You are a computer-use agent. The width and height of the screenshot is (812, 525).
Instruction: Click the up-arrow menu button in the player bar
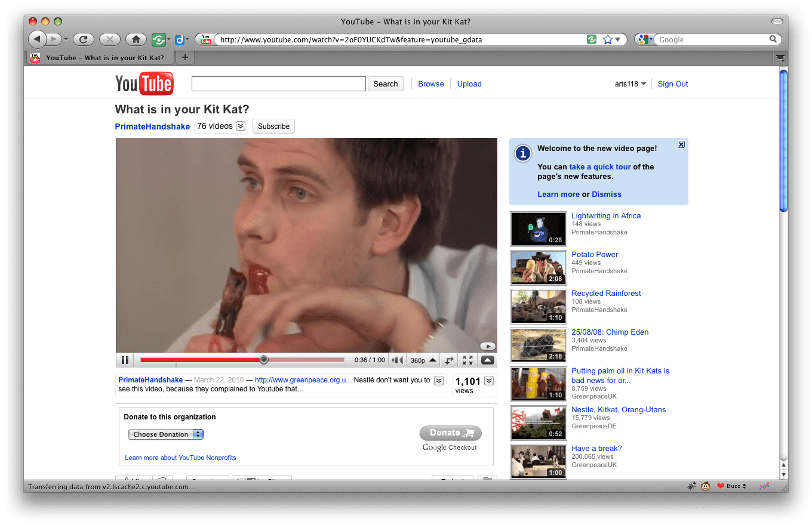[x=487, y=360]
